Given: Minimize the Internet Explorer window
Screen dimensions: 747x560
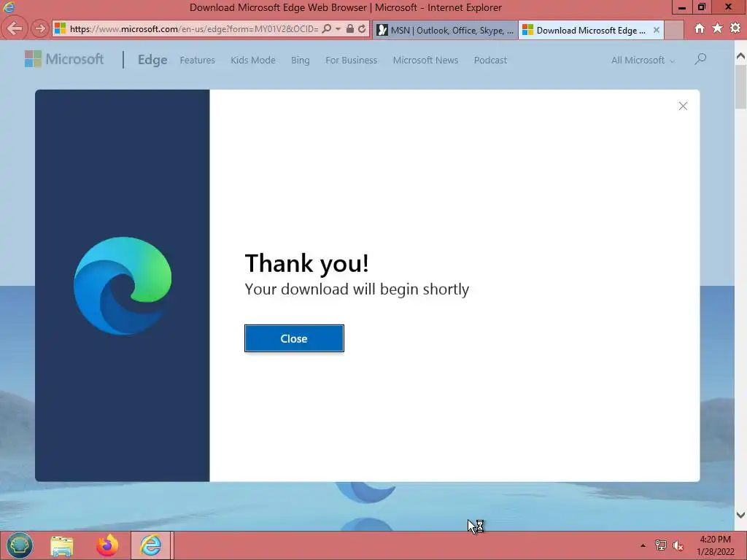Looking at the screenshot, I should click(x=682, y=7).
